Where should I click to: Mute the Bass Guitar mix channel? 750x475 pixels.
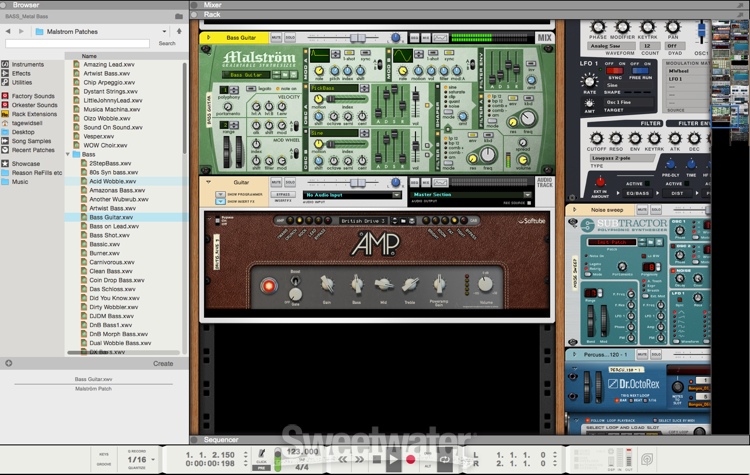click(x=276, y=38)
